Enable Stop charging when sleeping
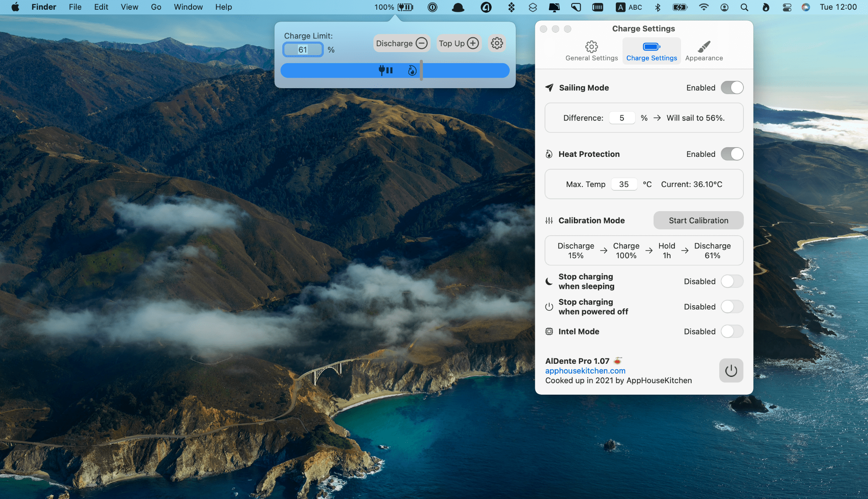Viewport: 868px width, 499px height. (x=732, y=282)
